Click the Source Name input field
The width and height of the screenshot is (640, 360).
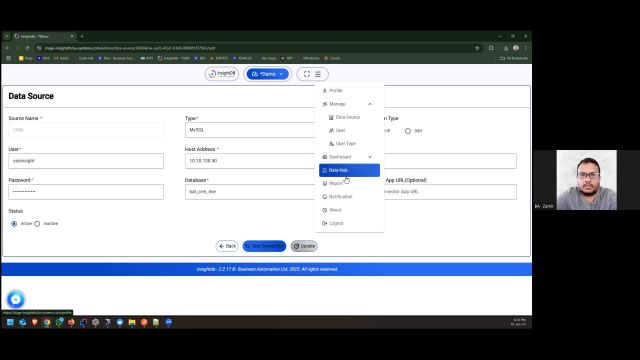click(86, 130)
